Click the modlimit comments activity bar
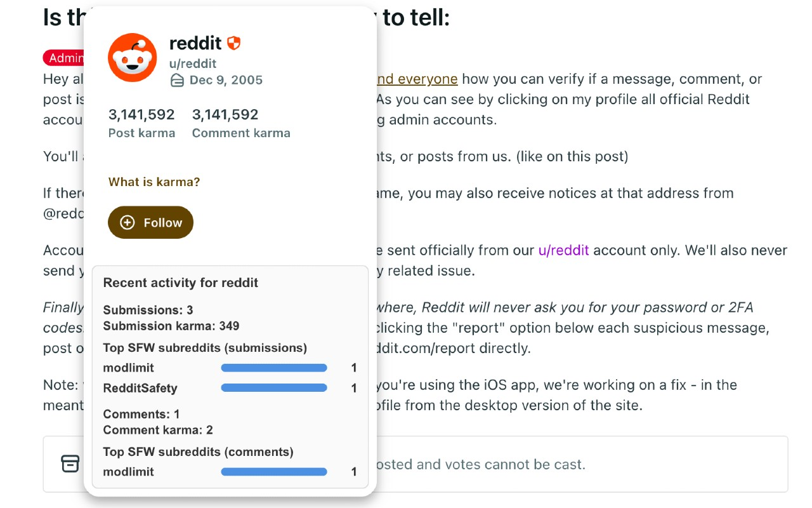This screenshot has height=508, width=812. coord(273,472)
